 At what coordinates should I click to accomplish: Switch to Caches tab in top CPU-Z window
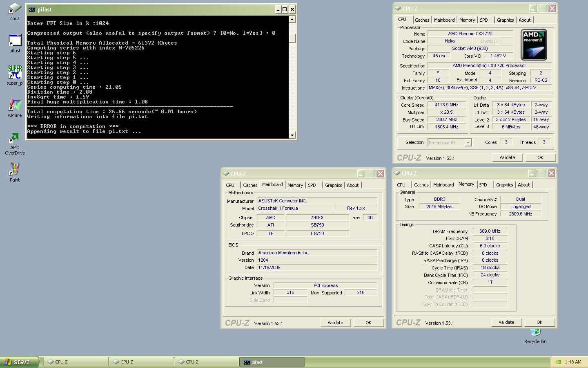[422, 20]
